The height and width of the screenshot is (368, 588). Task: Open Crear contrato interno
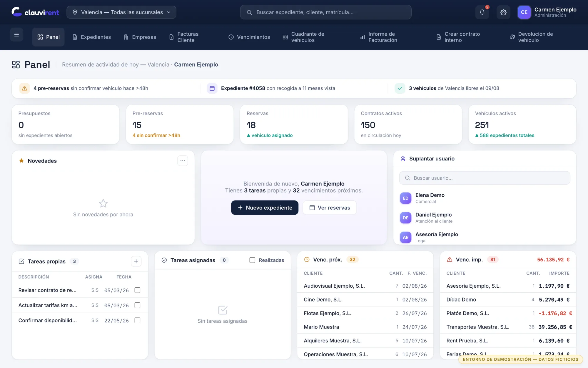coord(458,37)
